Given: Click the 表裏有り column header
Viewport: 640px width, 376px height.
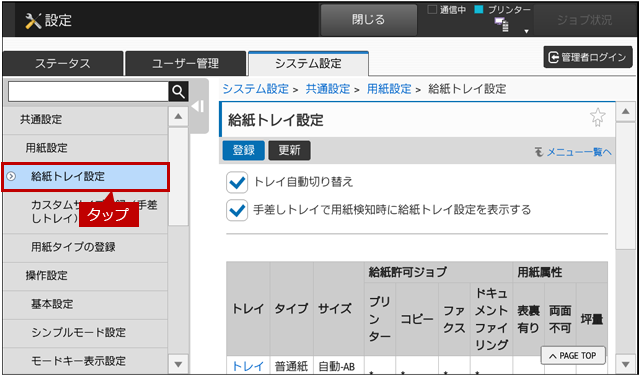Looking at the screenshot, I should point(529,319).
